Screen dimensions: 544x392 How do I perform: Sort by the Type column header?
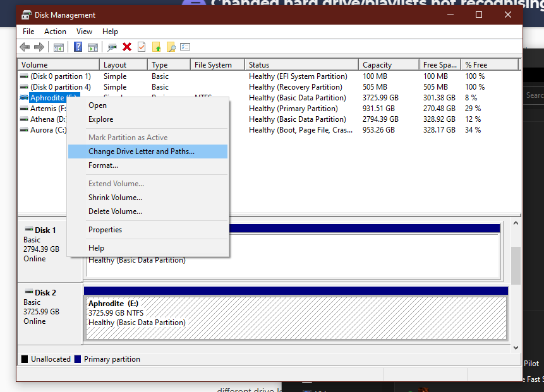[169, 65]
